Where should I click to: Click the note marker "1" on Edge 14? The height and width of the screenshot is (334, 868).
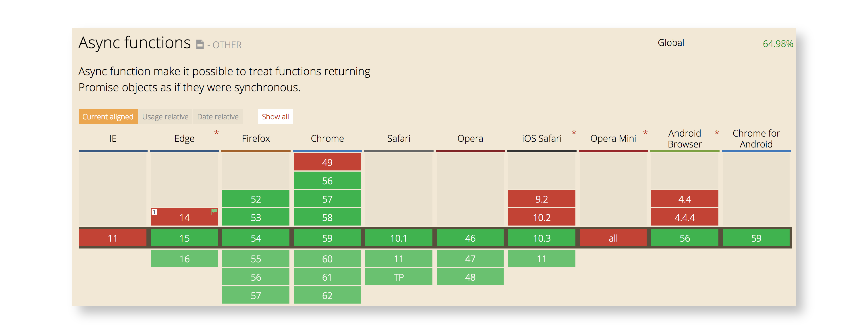pos(154,211)
